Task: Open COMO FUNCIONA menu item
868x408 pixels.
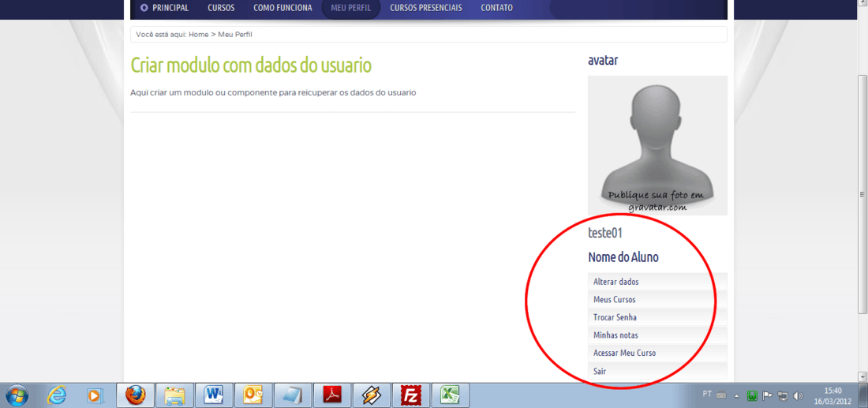Action: (282, 8)
